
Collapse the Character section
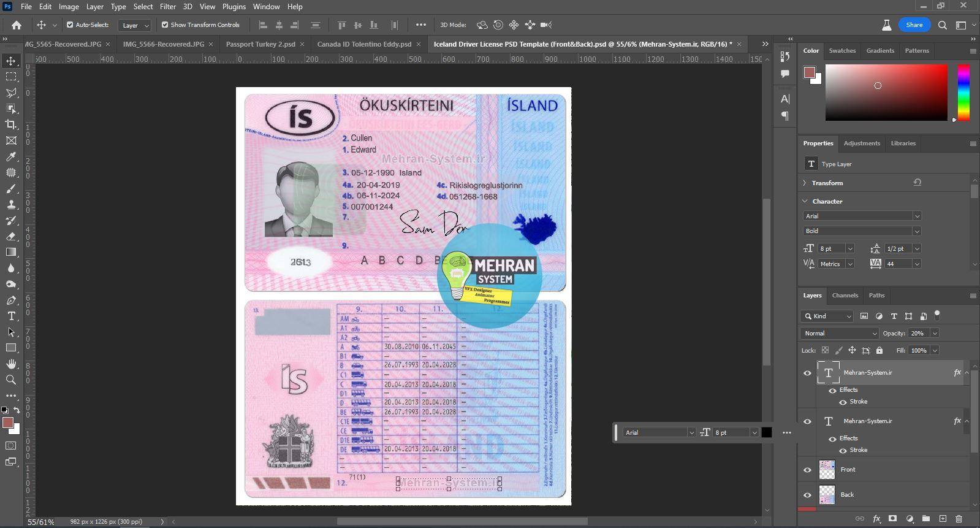(805, 201)
